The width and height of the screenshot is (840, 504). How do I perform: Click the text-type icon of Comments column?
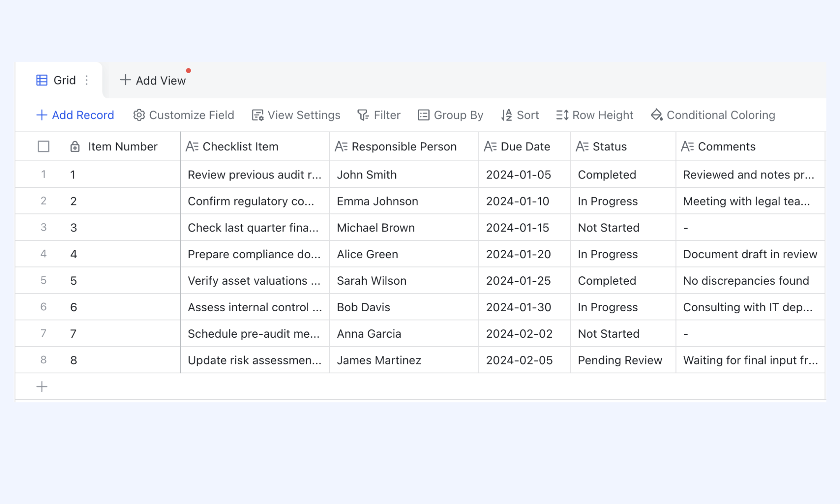687,147
